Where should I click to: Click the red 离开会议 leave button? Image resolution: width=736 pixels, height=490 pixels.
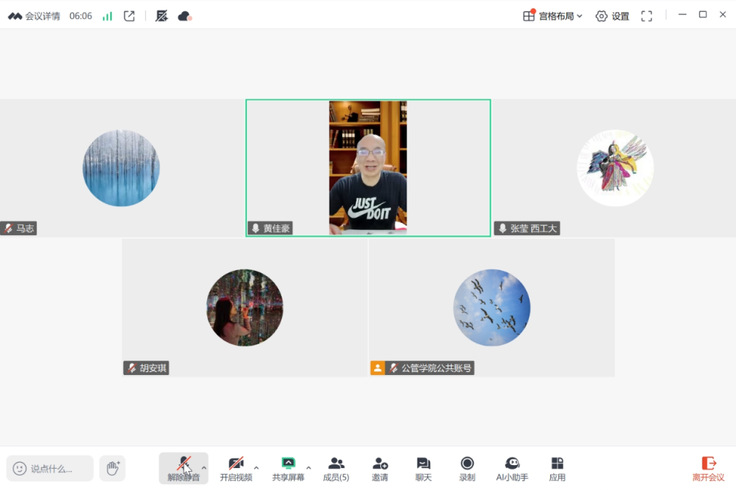click(709, 468)
